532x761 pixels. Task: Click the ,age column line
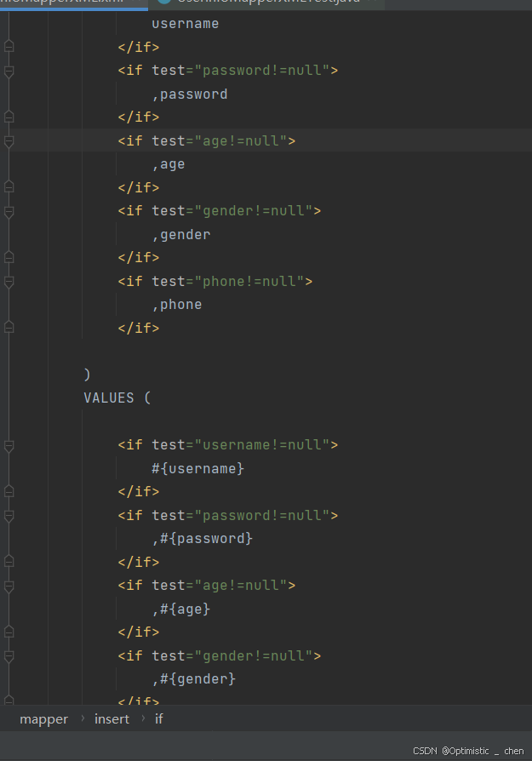[x=169, y=164]
